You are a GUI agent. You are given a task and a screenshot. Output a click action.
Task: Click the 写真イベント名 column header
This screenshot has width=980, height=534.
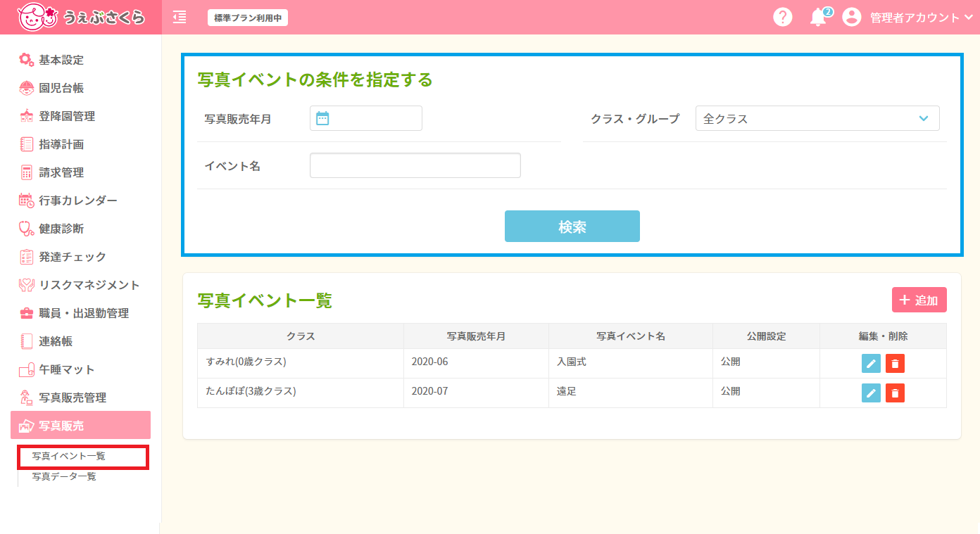pyautogui.click(x=631, y=336)
